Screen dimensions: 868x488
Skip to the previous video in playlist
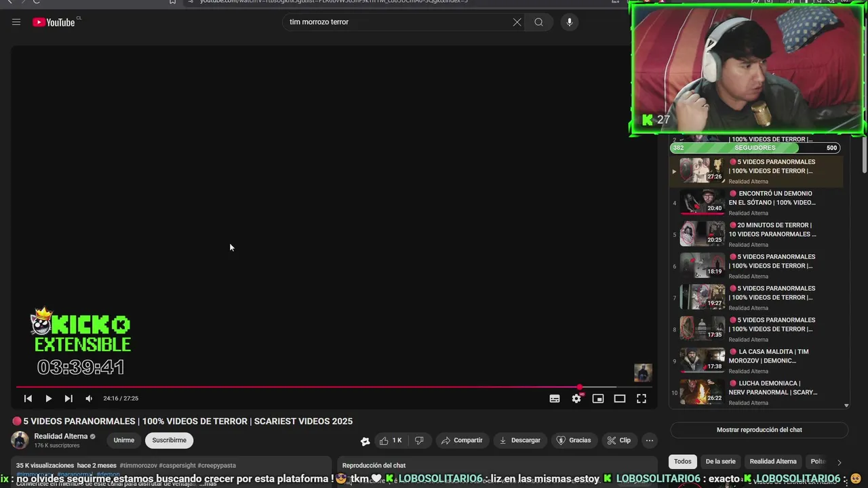28,399
